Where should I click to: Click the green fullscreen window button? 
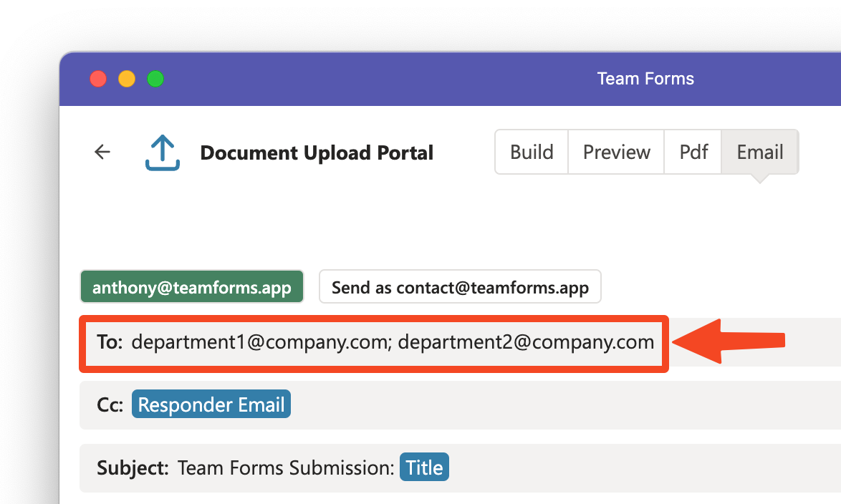click(155, 79)
